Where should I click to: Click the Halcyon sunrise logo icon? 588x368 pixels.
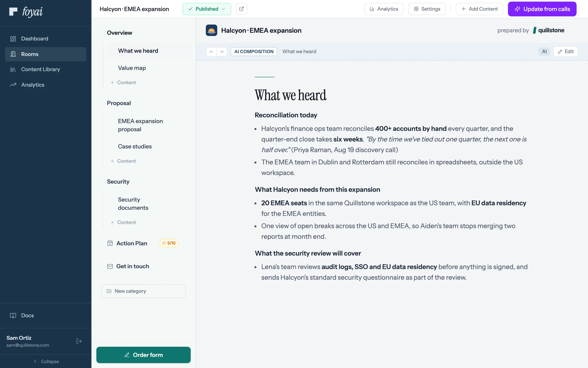point(211,30)
